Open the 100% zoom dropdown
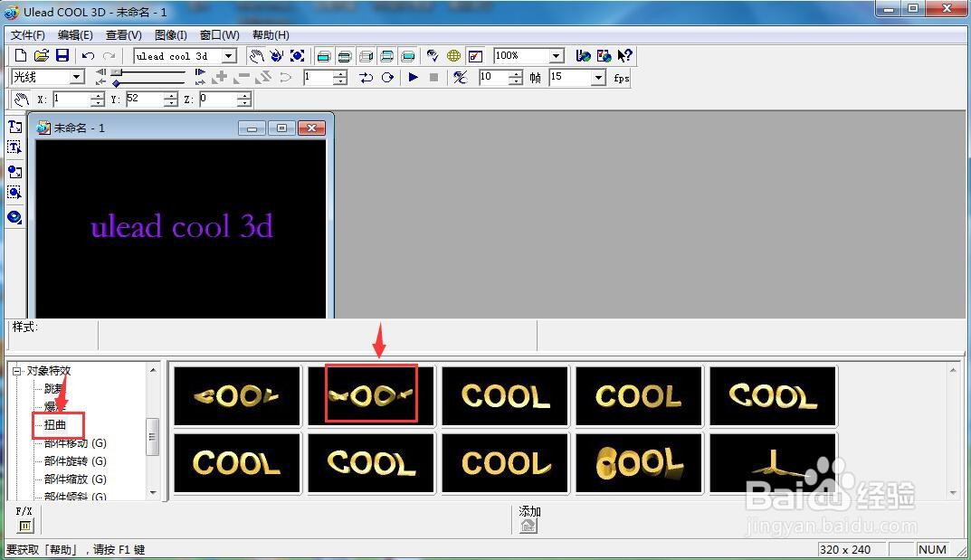Image resolution: width=971 pixels, height=560 pixels. [x=557, y=56]
